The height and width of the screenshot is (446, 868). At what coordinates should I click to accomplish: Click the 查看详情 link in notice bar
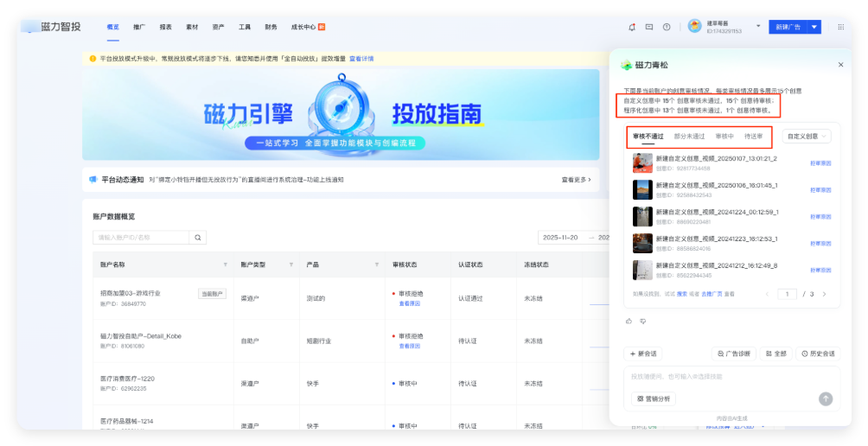click(361, 58)
